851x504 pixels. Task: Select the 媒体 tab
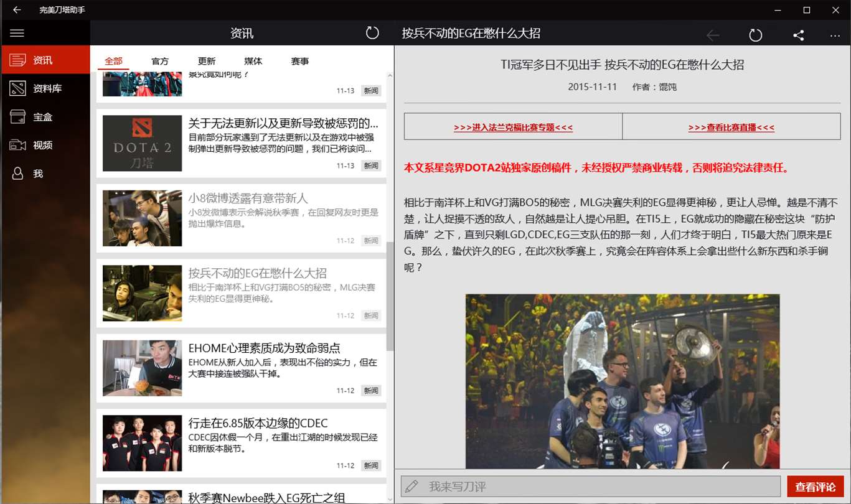[253, 61]
